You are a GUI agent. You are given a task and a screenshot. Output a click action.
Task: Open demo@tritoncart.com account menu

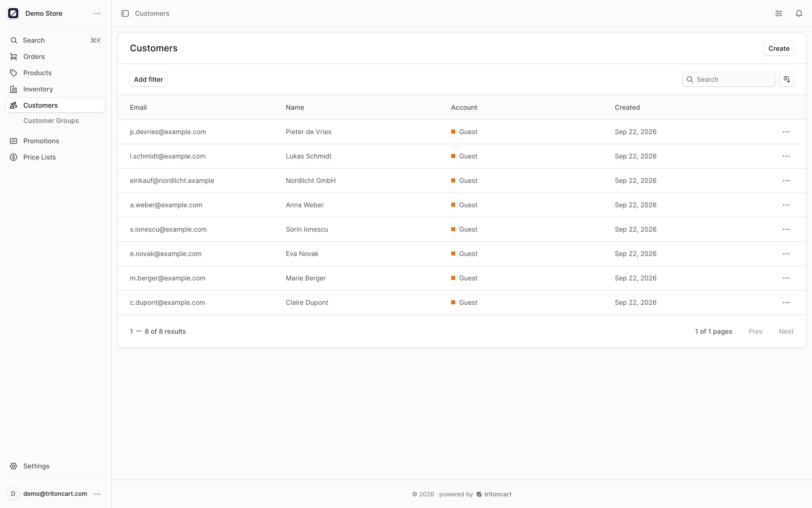pyautogui.click(x=97, y=494)
